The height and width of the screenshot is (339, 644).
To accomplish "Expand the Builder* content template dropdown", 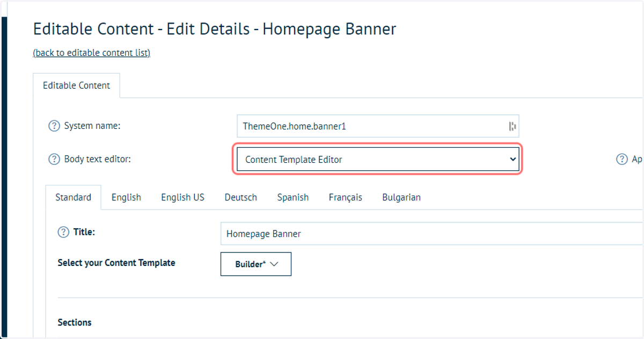I will 256,264.
